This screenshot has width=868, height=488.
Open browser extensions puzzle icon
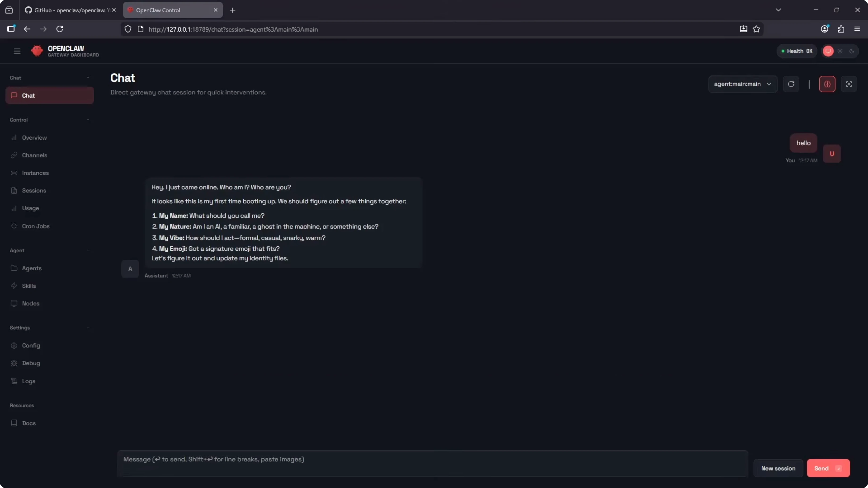pos(841,29)
